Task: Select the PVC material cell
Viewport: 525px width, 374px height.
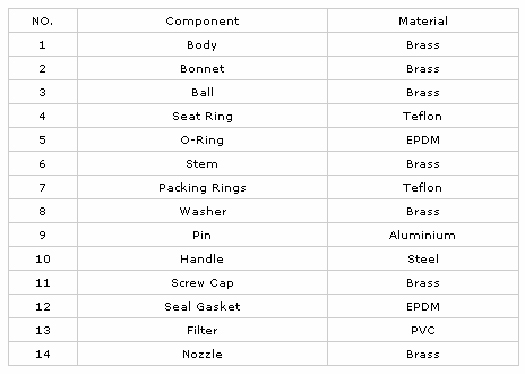Action: (x=423, y=330)
